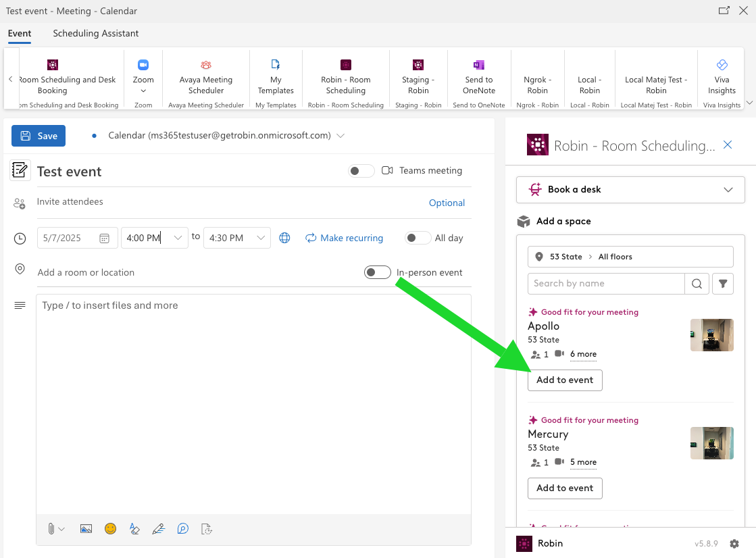756x558 pixels.
Task: Open the time zone globe icon
Action: (x=285, y=238)
